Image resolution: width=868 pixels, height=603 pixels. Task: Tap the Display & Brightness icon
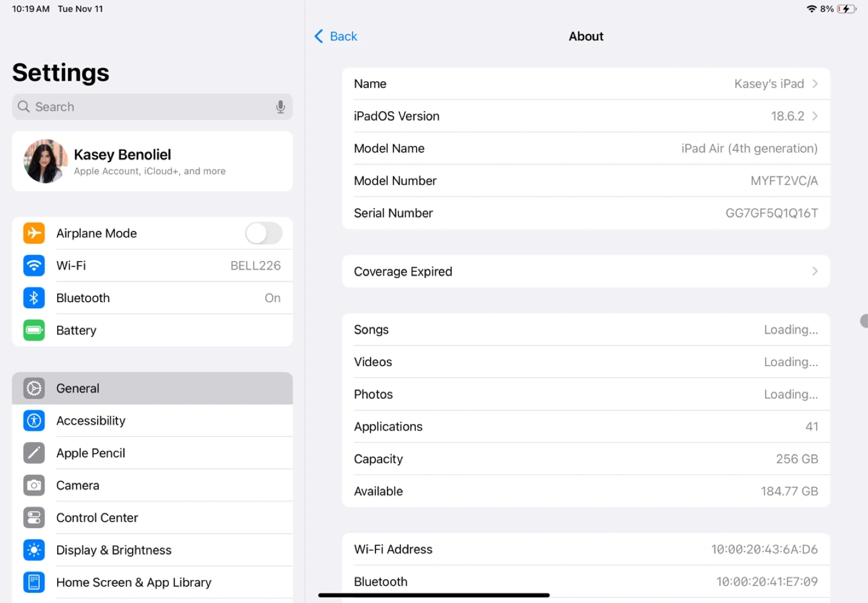(34, 550)
